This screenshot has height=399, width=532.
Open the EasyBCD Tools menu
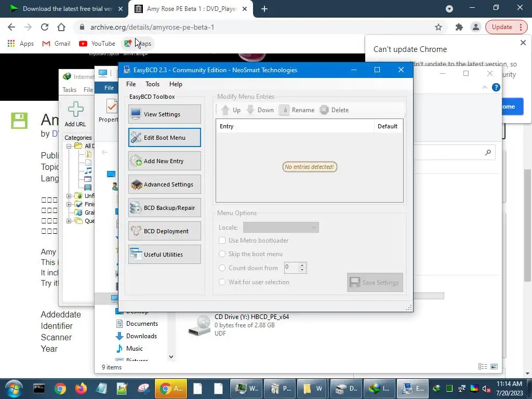tap(152, 84)
